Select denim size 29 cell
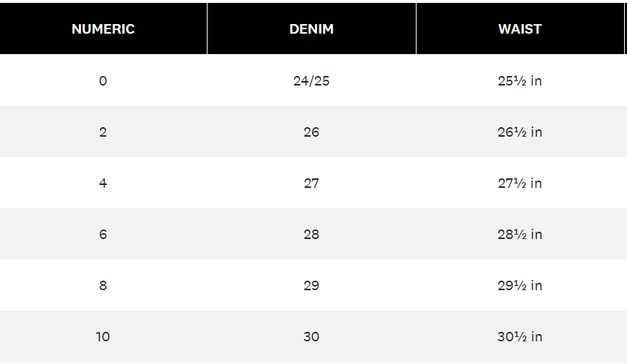Viewport: 627px width, 364px height. (311, 286)
